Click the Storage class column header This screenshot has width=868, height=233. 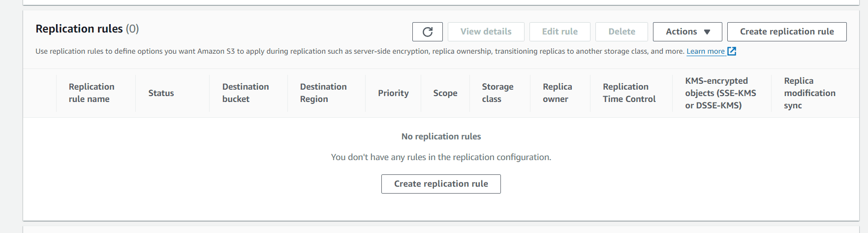[497, 93]
